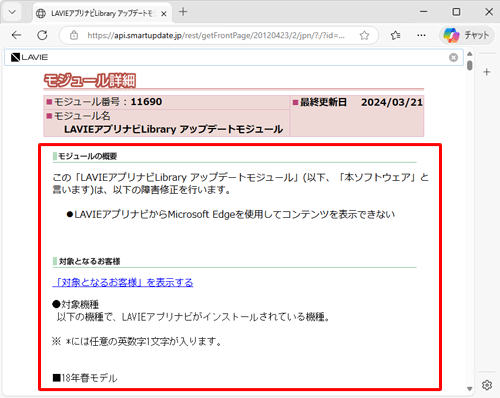Click the address bar URL
This screenshot has width=500, height=398.
coord(216,35)
